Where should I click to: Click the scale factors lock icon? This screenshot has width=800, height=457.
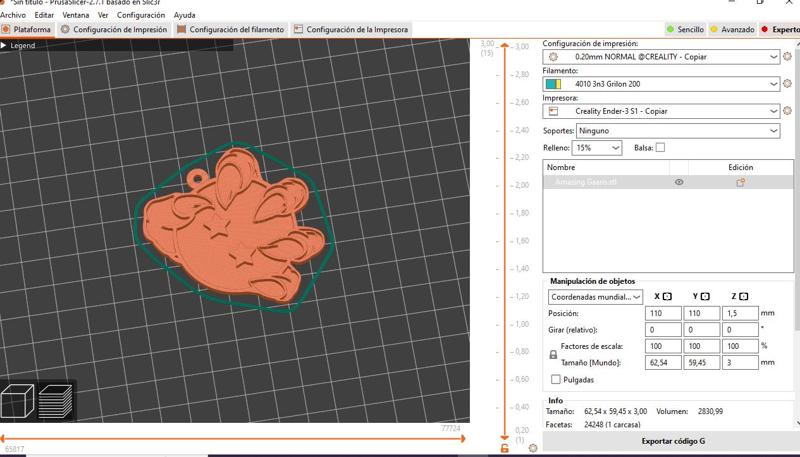553,354
